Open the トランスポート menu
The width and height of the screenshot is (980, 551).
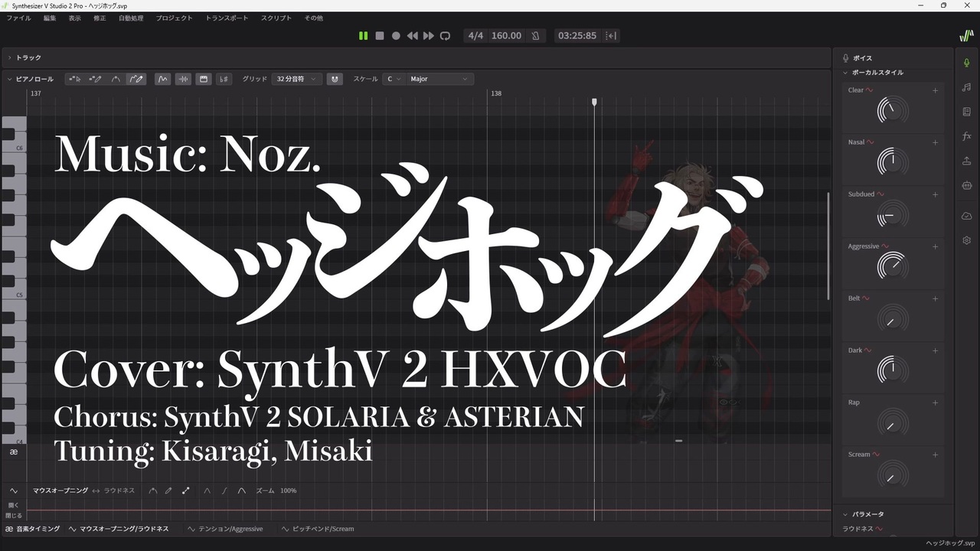(x=227, y=18)
